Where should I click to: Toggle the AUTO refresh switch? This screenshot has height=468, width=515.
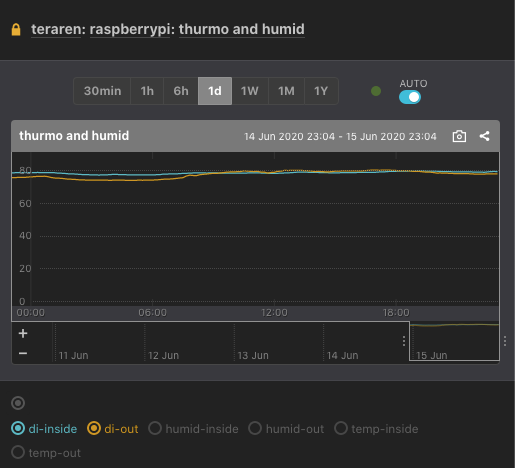[410, 97]
